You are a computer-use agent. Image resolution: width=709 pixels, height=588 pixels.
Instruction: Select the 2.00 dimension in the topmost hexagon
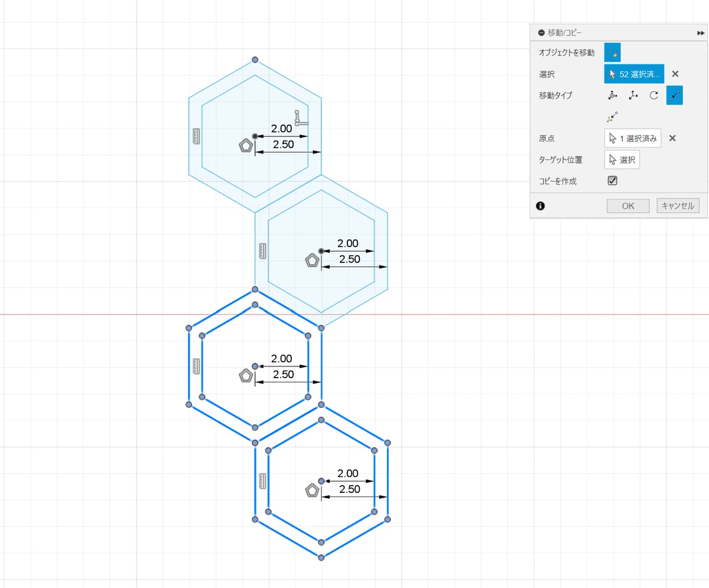tap(281, 128)
